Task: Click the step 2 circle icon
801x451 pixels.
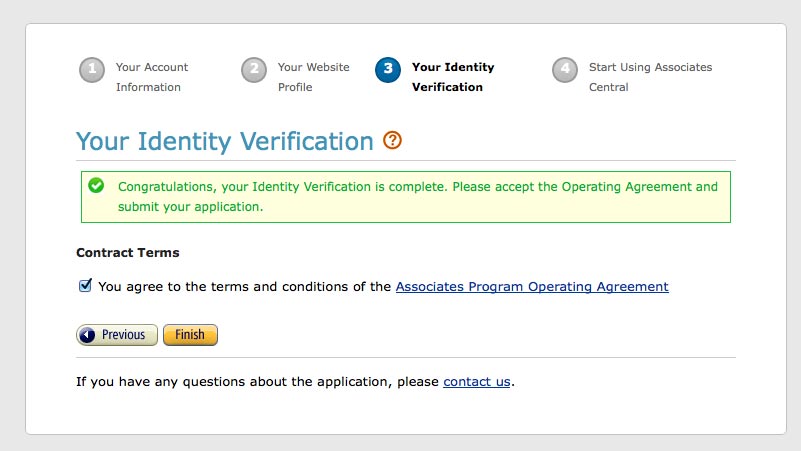Action: 254,69
